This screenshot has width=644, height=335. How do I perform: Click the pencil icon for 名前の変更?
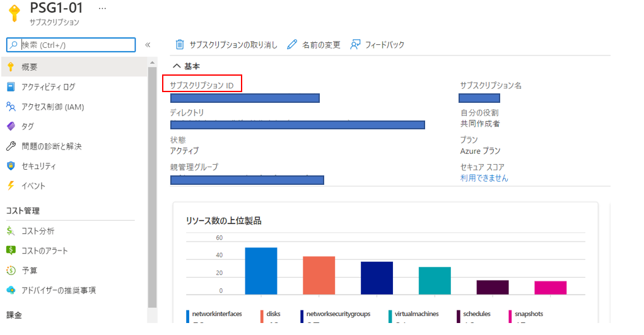pyautogui.click(x=292, y=44)
